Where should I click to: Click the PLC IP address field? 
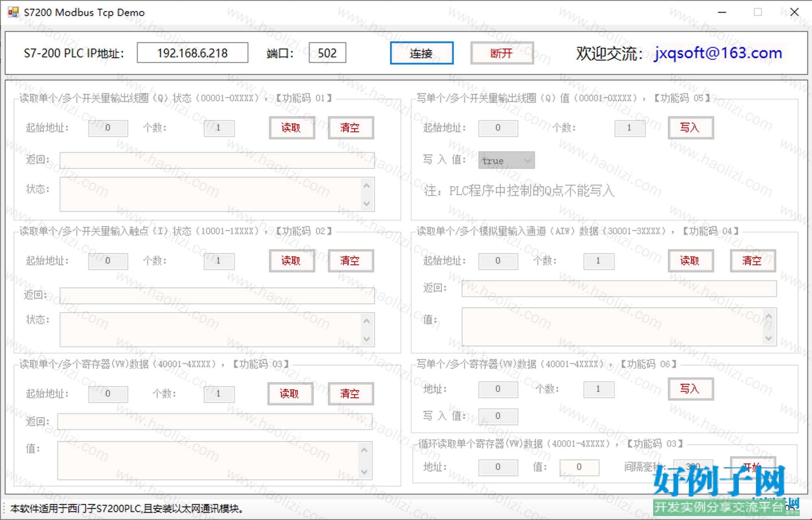[193, 53]
